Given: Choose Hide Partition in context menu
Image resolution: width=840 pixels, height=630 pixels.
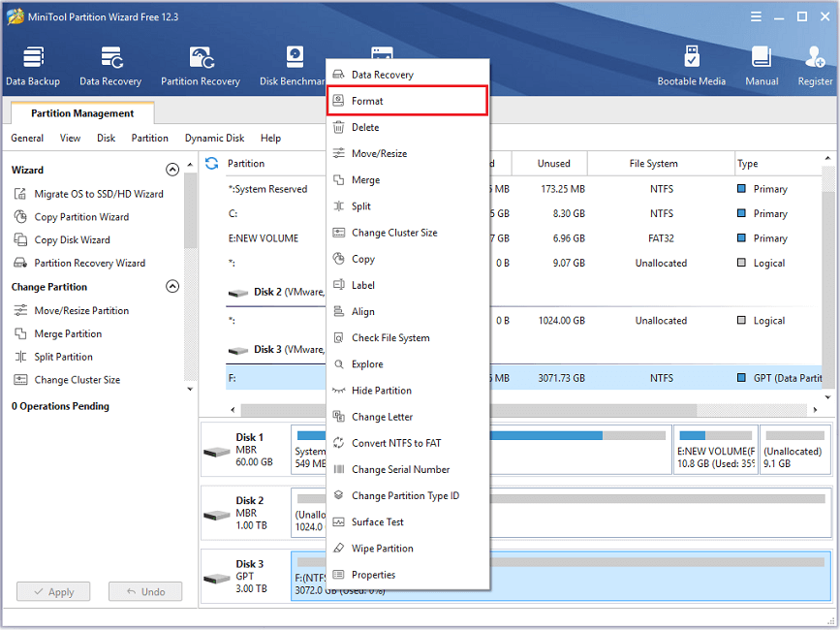Looking at the screenshot, I should (x=408, y=391).
